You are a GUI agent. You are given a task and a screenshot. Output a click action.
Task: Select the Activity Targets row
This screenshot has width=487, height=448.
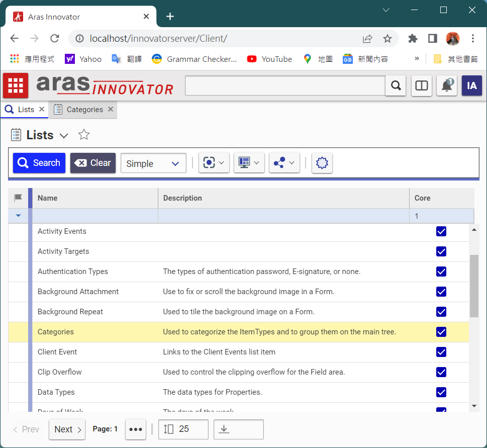[239, 251]
